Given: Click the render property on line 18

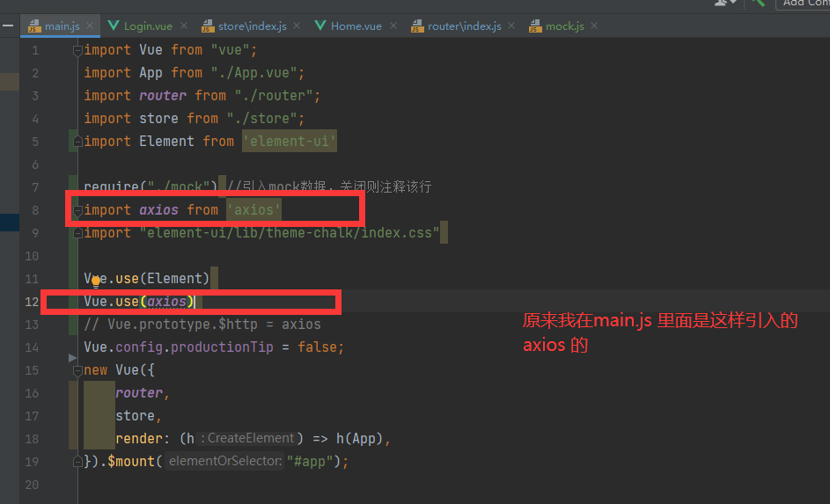Looking at the screenshot, I should tap(139, 438).
